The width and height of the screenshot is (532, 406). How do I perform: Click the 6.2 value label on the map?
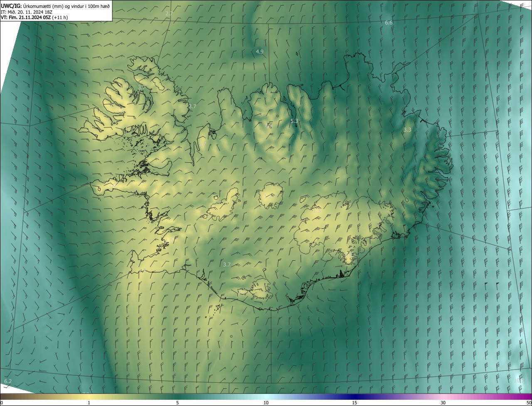pyautogui.click(x=8, y=381)
